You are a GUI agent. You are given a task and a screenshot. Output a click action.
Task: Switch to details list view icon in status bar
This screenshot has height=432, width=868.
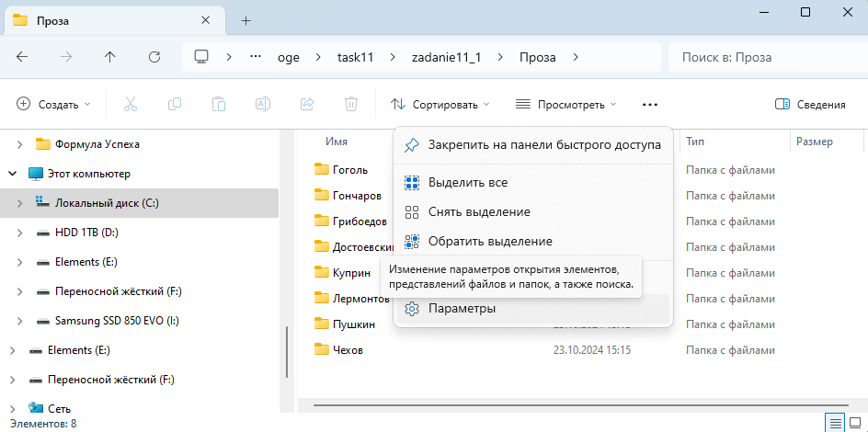click(836, 423)
